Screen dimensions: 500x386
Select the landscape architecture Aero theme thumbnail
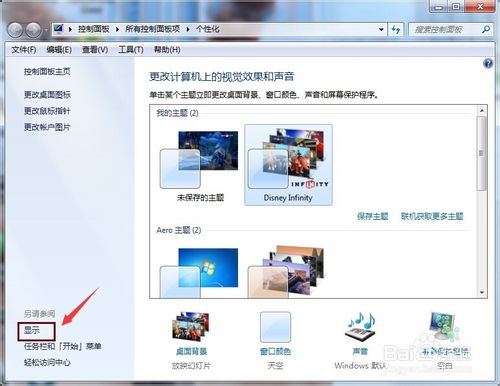286,272
